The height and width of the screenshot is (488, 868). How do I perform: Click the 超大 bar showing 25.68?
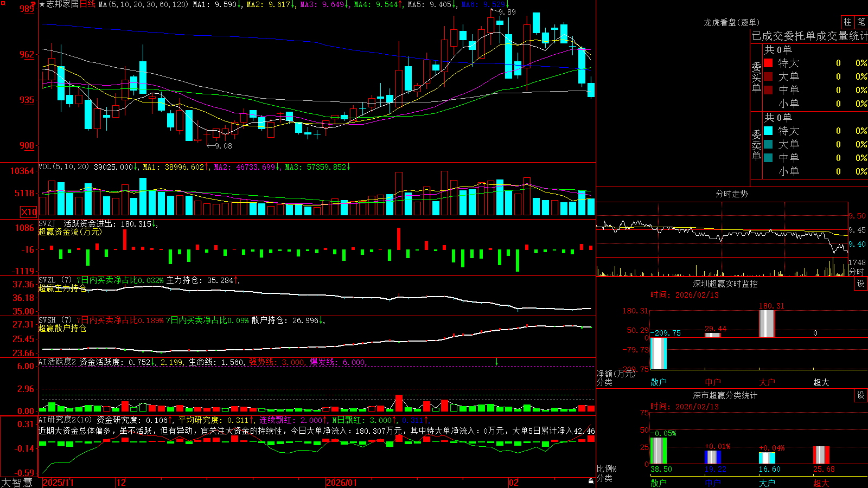point(821,455)
